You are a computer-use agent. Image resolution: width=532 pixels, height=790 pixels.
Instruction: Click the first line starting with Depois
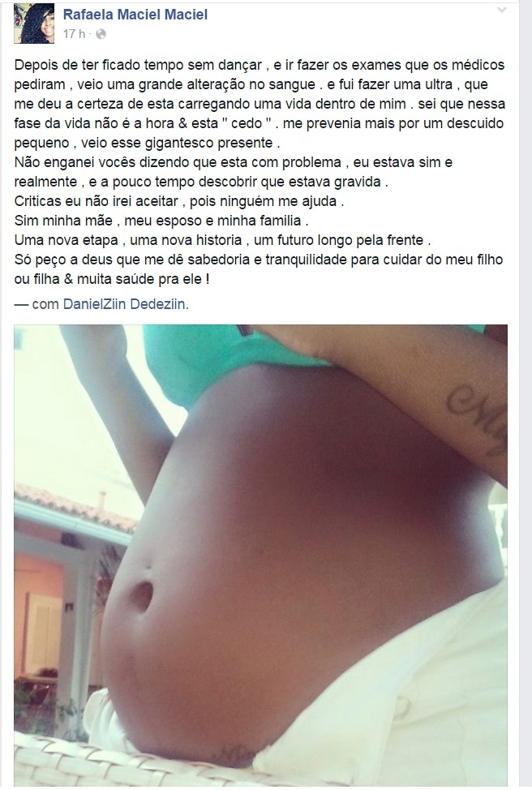click(x=260, y=65)
